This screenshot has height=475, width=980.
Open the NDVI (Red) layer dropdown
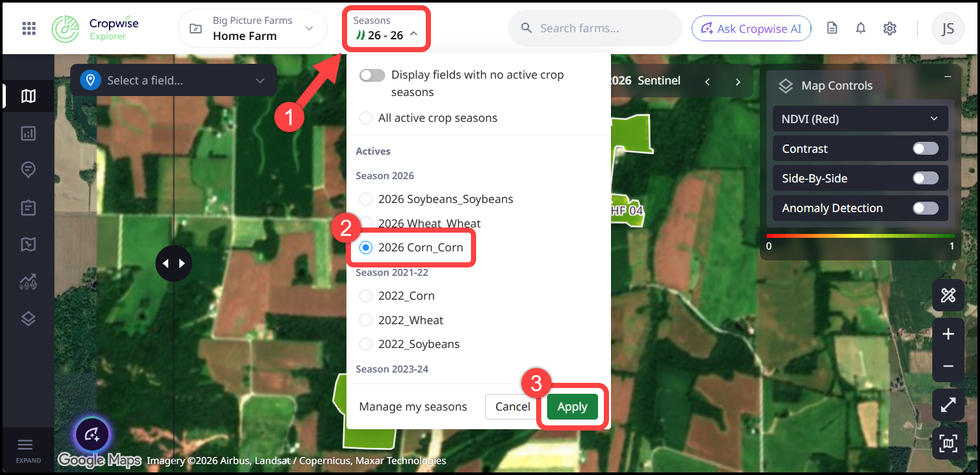(861, 119)
